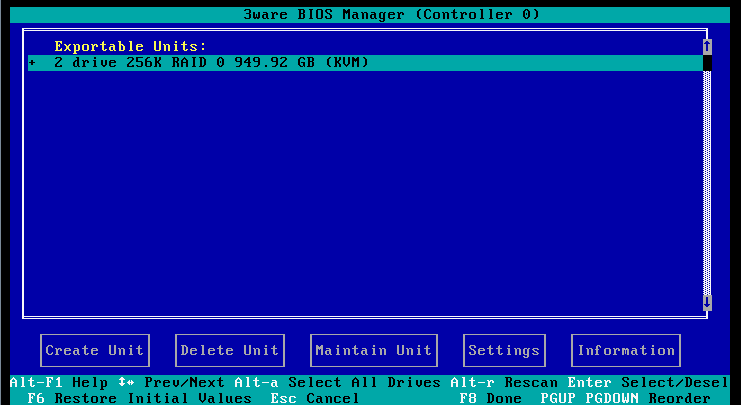This screenshot has width=741, height=405.
Task: Click the F6 Restore Initial Values hint
Action: tap(139, 398)
